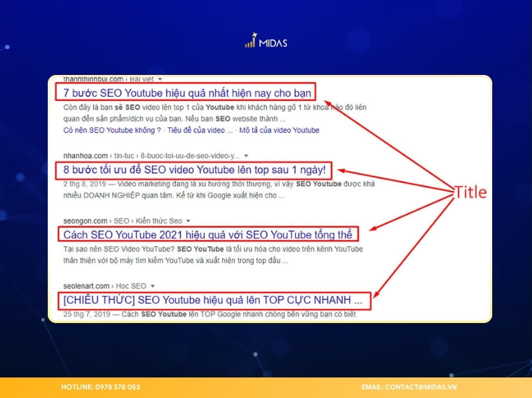Click the snippet starting 'Tại sao nên SEO Video YouTube?'
The image size is (532, 398).
coord(213,255)
